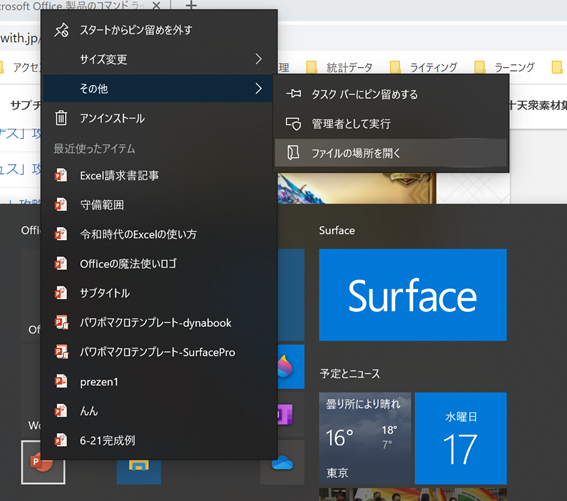567x501 pixels.
Task: Click the file icon beside 6-21完成例
Action: tap(61, 440)
